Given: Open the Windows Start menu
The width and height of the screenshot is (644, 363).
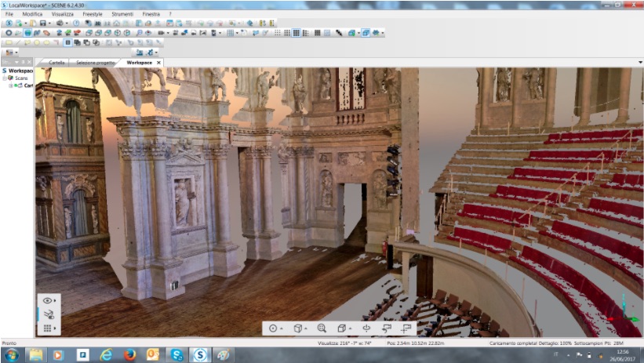Looking at the screenshot, I should pyautogui.click(x=13, y=355).
